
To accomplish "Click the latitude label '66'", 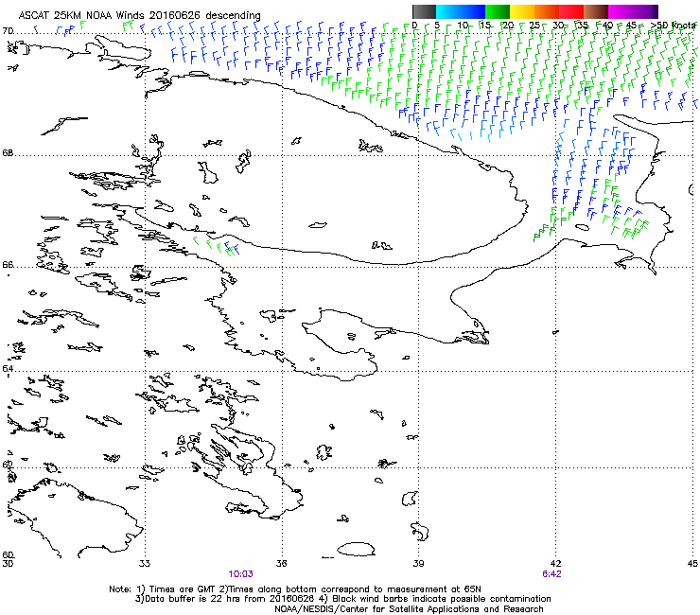I will 8,264.
